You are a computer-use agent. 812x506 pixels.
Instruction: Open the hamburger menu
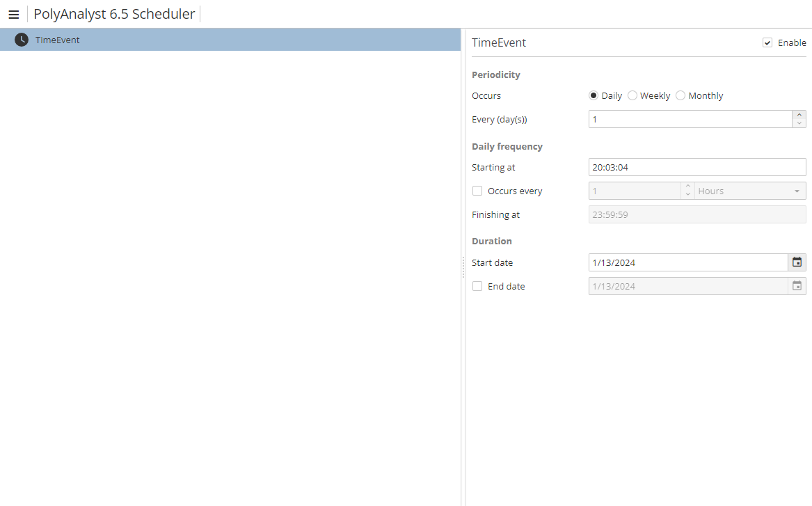click(13, 15)
